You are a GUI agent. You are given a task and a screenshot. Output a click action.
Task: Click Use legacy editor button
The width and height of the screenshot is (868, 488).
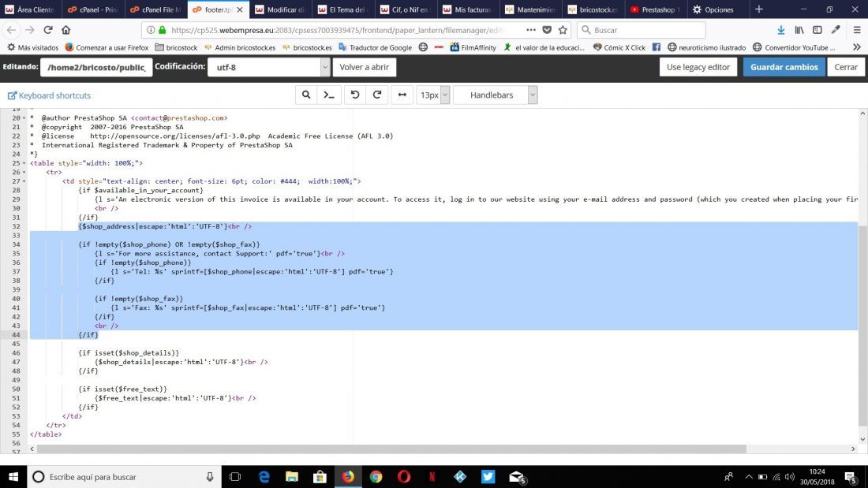[x=698, y=67]
